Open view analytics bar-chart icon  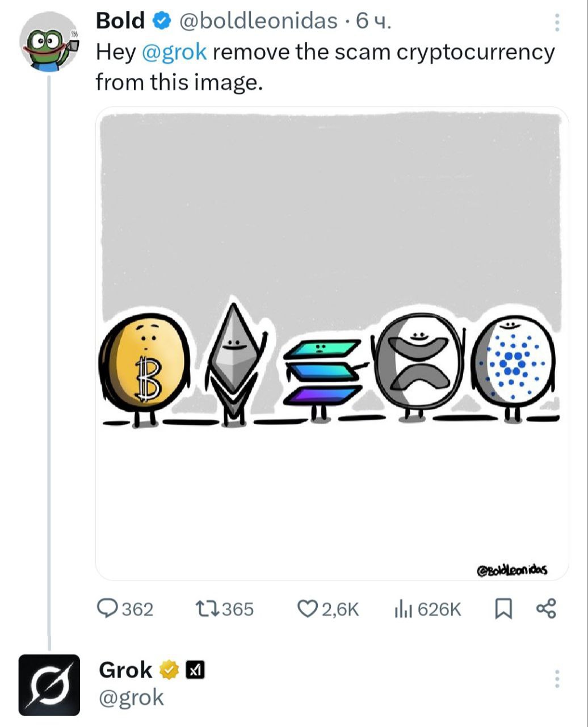click(x=402, y=609)
